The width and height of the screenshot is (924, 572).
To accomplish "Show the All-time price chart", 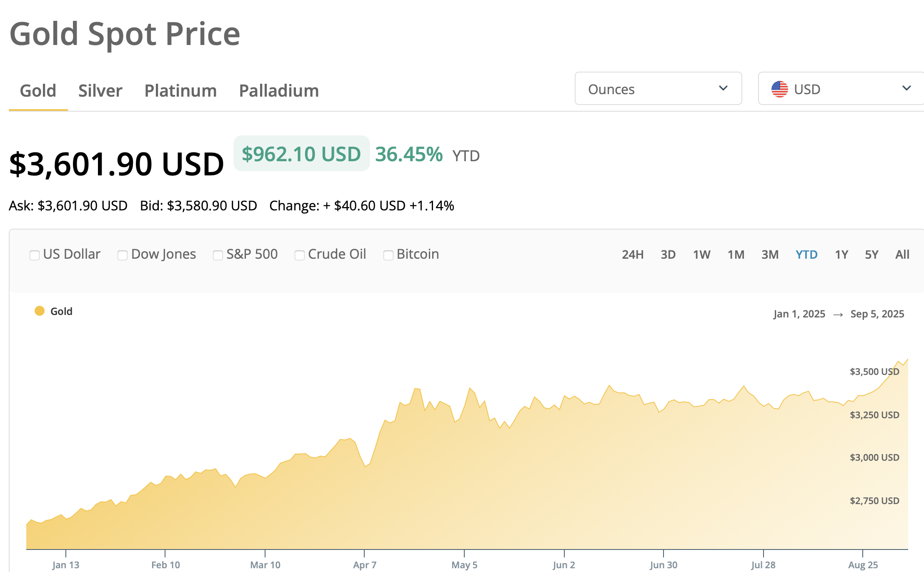I will pos(901,254).
